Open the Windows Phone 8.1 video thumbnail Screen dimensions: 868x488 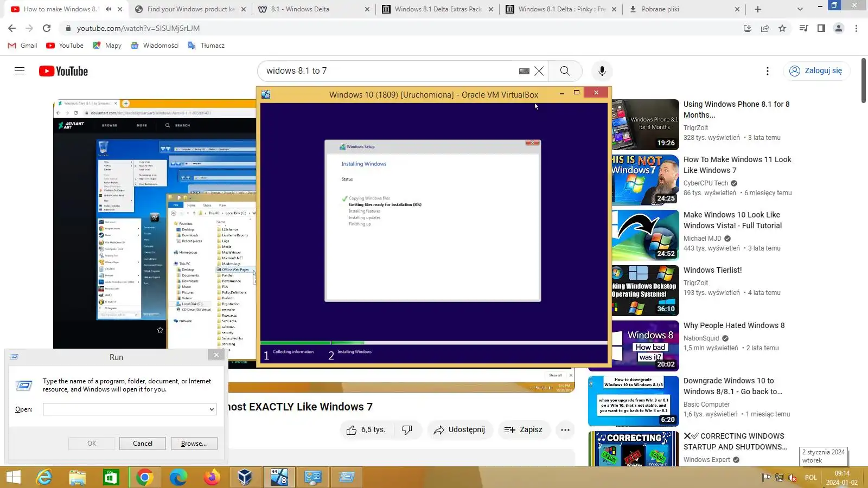[x=646, y=125]
